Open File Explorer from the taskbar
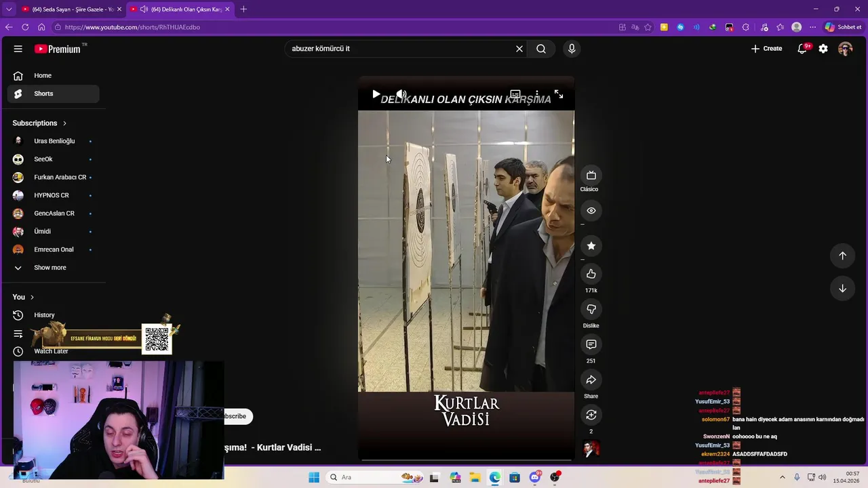The image size is (868, 488). (x=475, y=477)
